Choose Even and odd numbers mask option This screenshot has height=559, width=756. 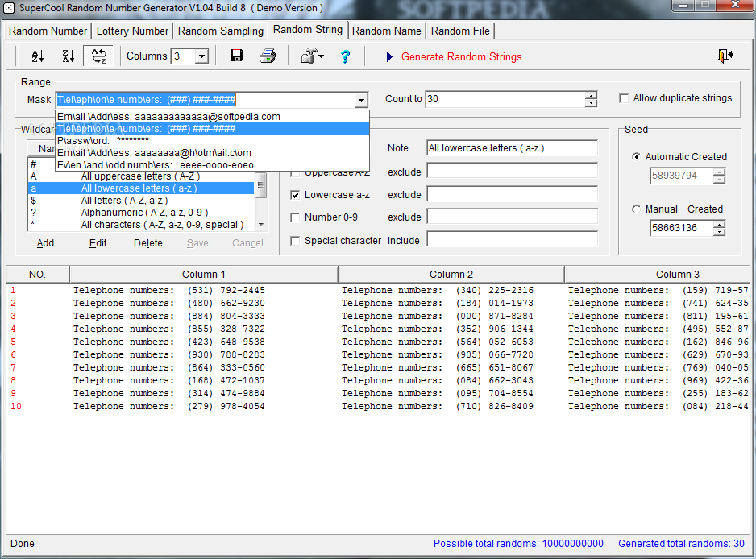click(x=212, y=165)
